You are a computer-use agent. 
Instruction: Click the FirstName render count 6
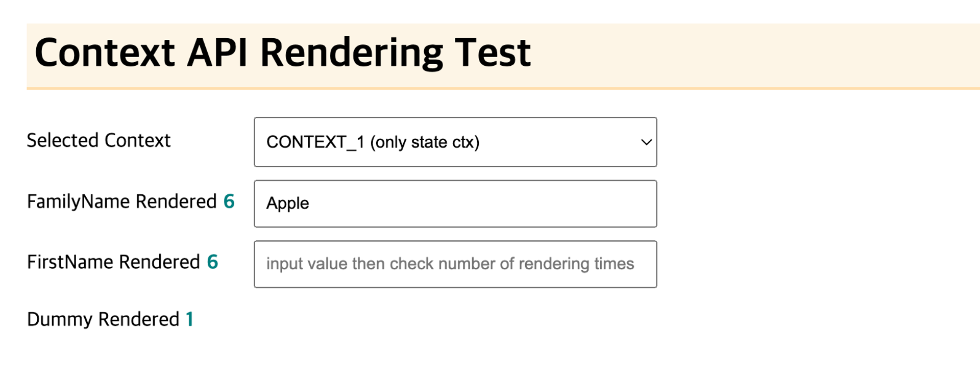click(x=212, y=262)
